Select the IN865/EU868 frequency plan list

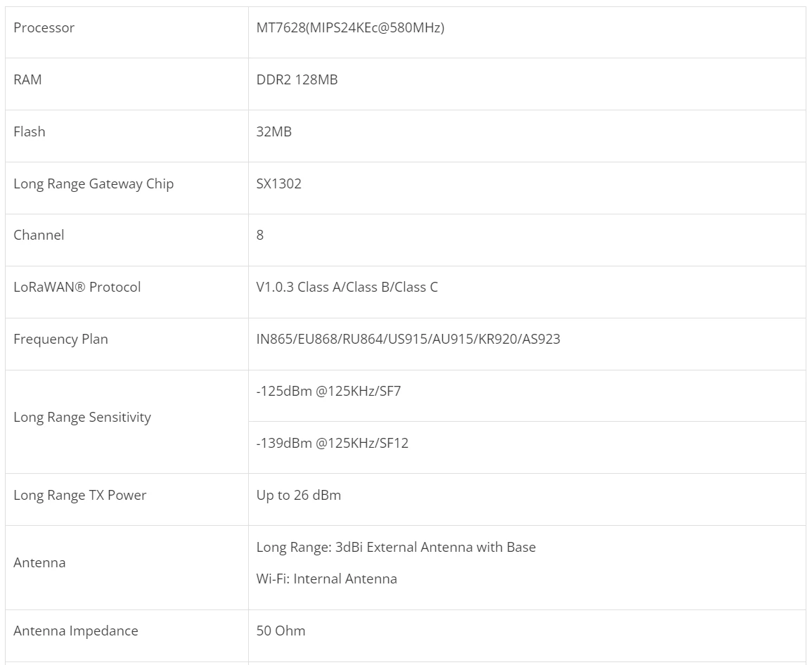click(408, 340)
